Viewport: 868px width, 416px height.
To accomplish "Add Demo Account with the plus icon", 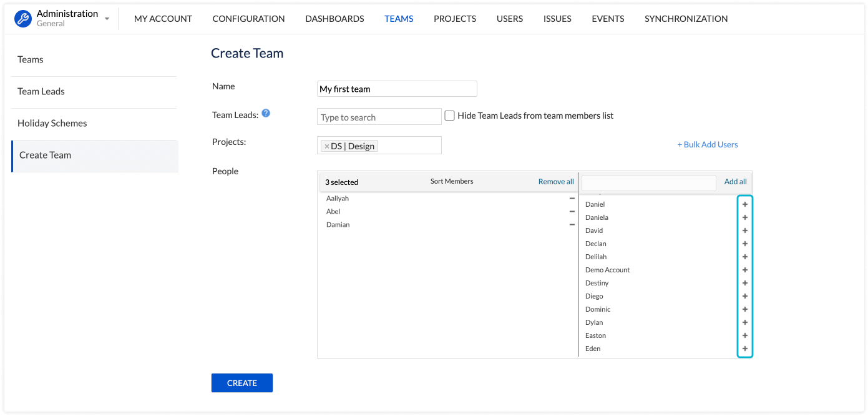I will pos(744,270).
